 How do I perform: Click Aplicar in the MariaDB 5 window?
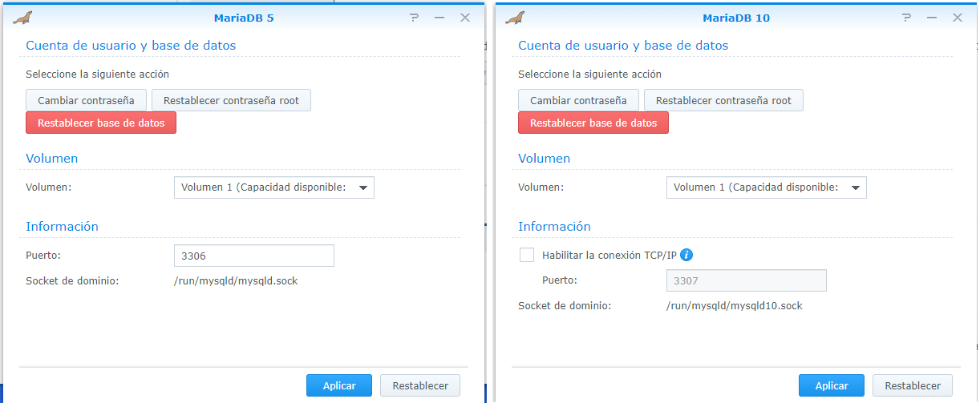[339, 385]
